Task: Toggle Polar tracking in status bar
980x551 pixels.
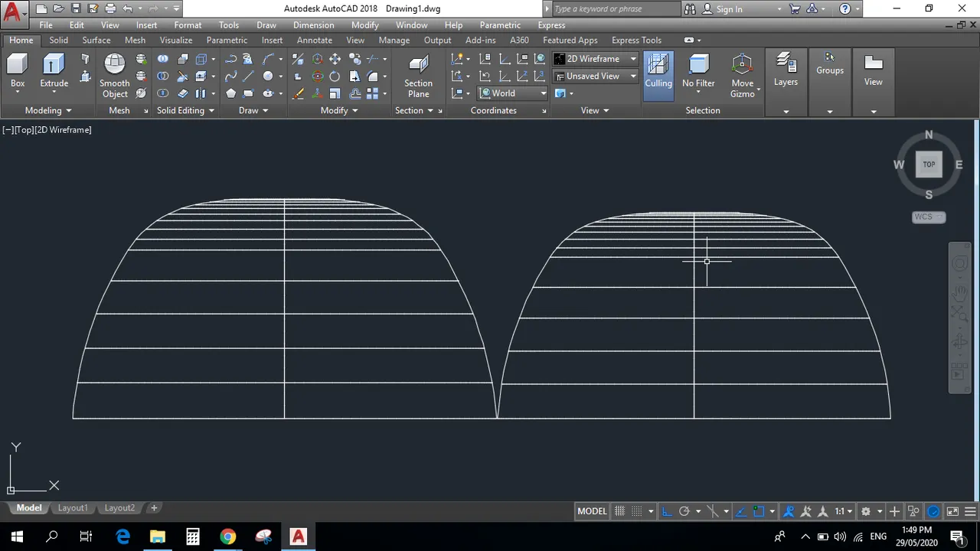Action: coord(684,511)
